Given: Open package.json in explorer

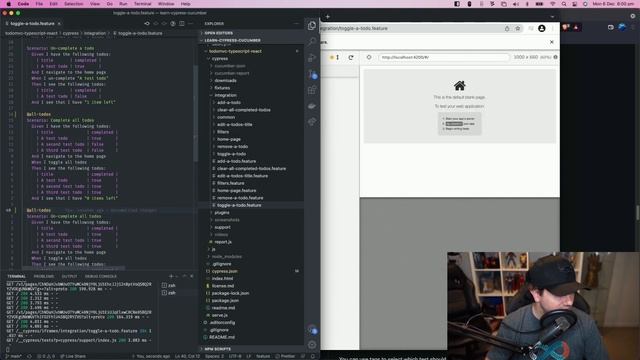Looking at the screenshot, I should 225,301.
